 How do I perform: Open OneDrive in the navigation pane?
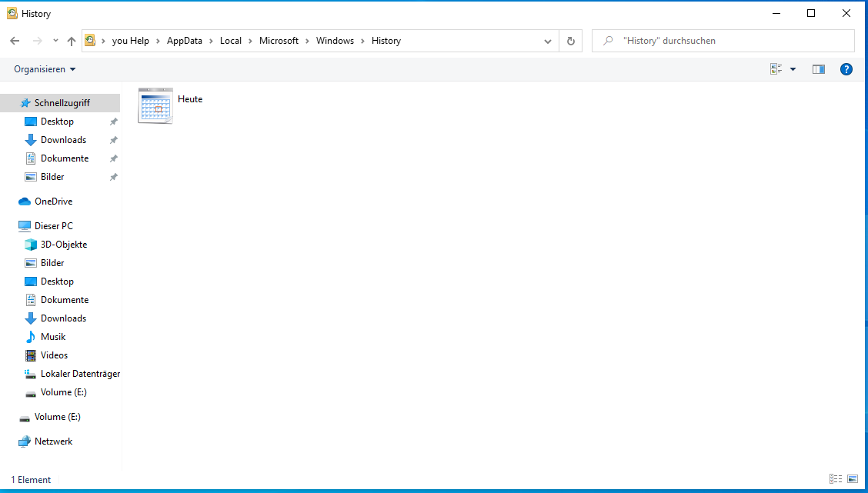click(x=53, y=202)
